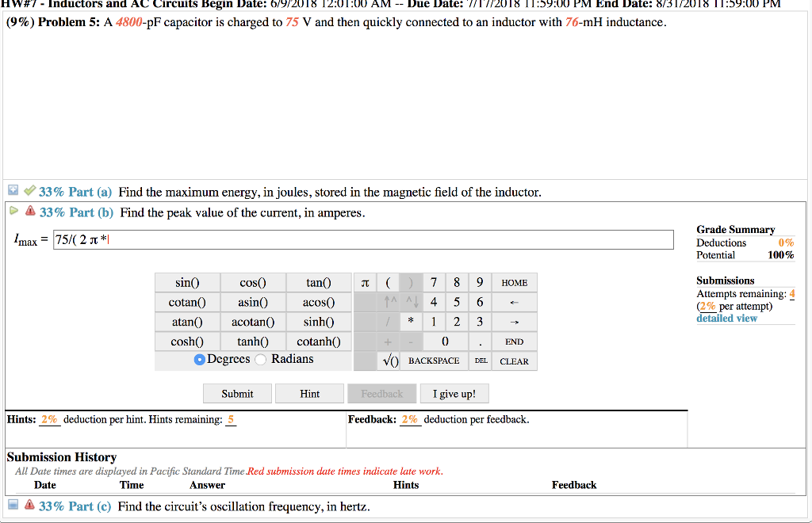Click the 'I give up!' button
The height and width of the screenshot is (523, 812).
point(454,394)
